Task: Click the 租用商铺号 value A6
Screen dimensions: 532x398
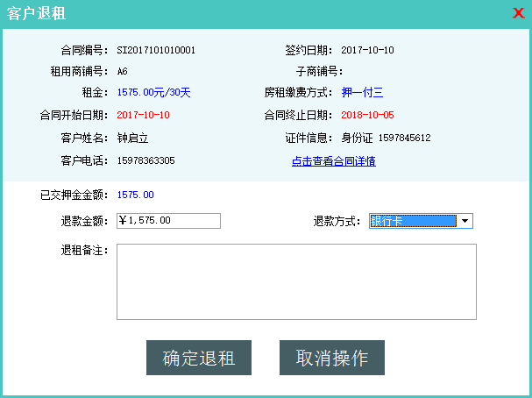Action: (123, 71)
